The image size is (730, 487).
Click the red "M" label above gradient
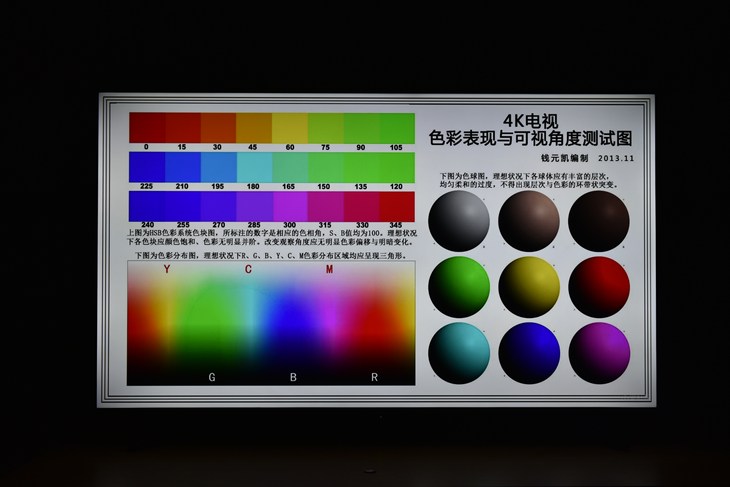pyautogui.click(x=329, y=269)
